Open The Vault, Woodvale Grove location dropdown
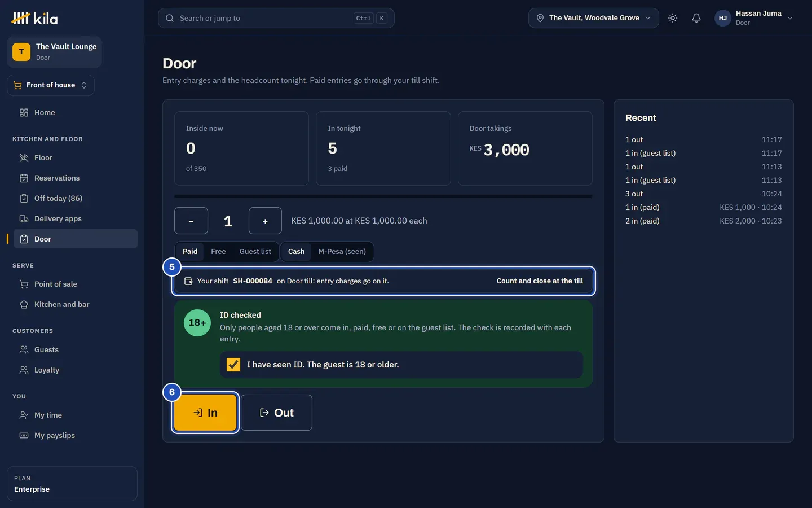Image resolution: width=812 pixels, height=508 pixels. [593, 18]
